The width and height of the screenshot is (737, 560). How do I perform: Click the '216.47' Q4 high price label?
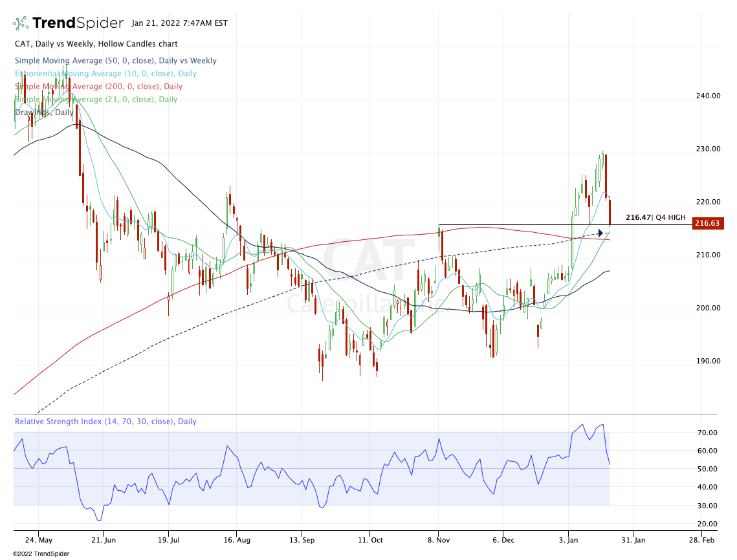pyautogui.click(x=638, y=217)
